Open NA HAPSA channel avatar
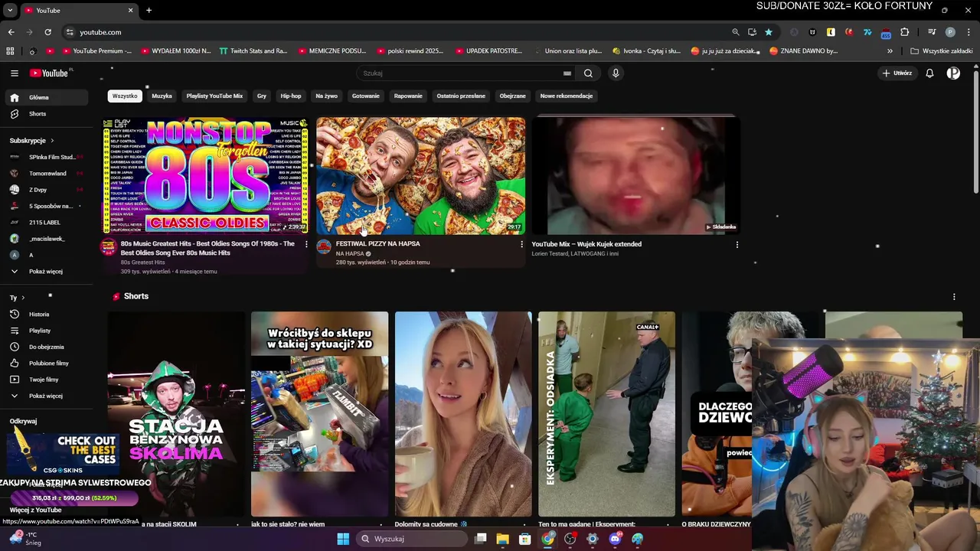The height and width of the screenshot is (551, 980). click(324, 246)
